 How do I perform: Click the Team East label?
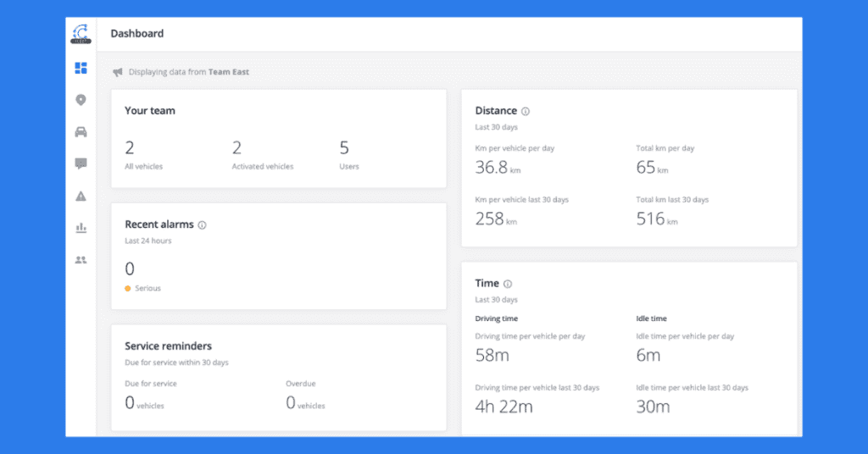(x=229, y=72)
